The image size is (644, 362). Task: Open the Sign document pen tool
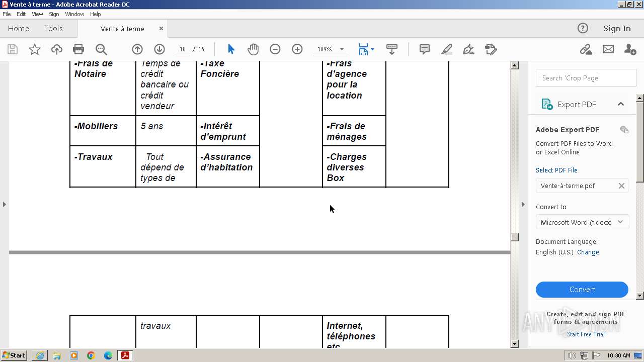tap(468, 49)
